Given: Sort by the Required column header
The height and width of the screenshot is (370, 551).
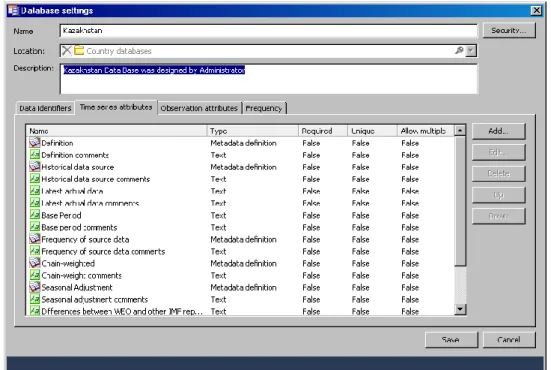Looking at the screenshot, I should [x=323, y=131].
